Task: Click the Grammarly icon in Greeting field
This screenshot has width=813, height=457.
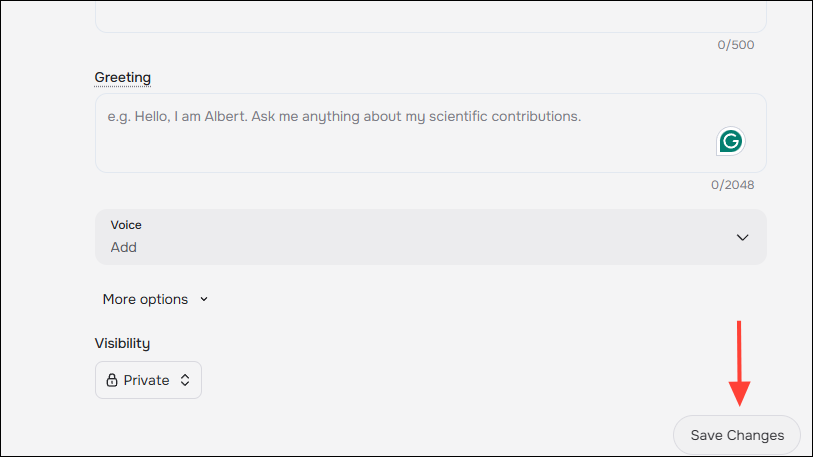Action: pos(731,141)
